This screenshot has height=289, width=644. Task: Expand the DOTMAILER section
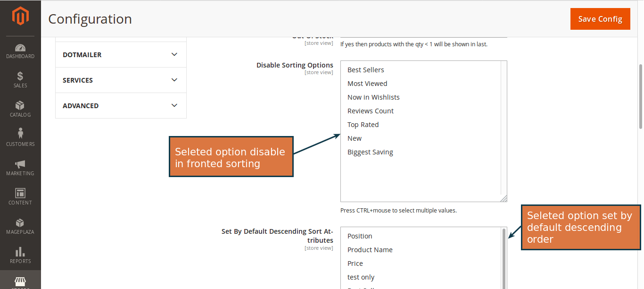[120, 54]
